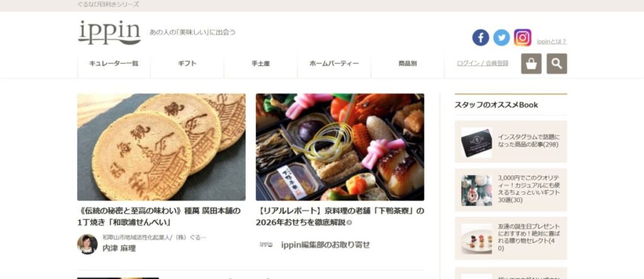Open the Facebook icon link
644x279 pixels.
tap(480, 38)
